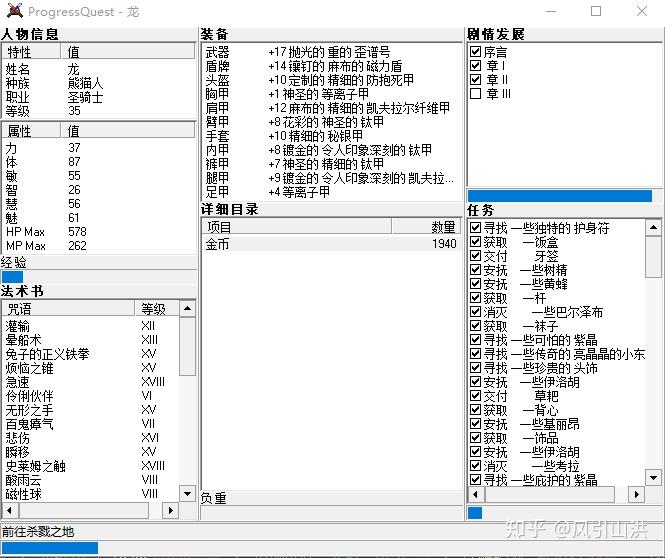Maximize the ProgressQuest window
Screen dimensions: 665x558
[596, 11]
